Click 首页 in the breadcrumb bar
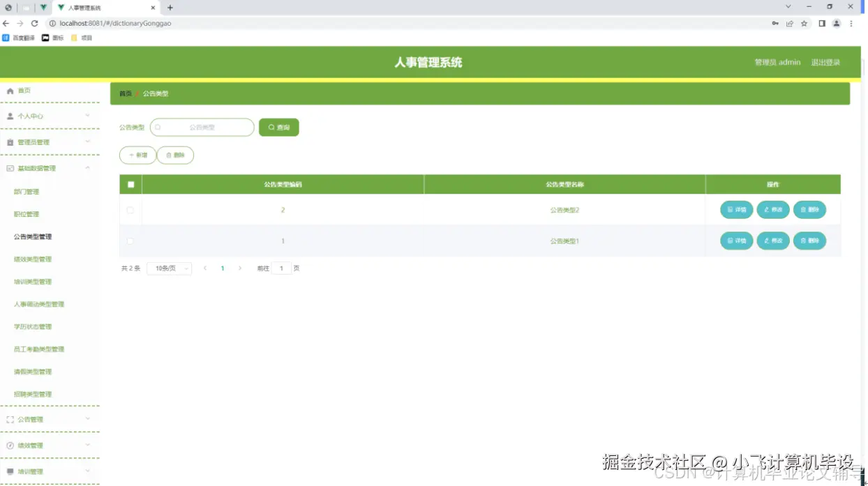Screen dimensions: 868x486 tap(125, 93)
